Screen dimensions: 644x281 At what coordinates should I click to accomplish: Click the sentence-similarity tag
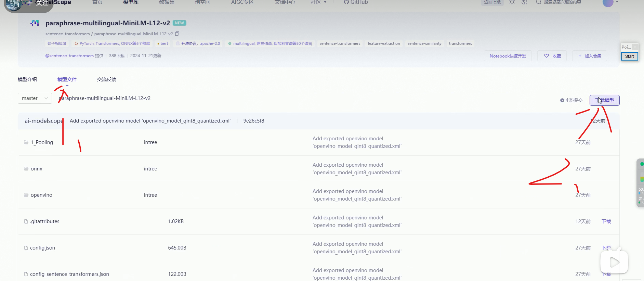(x=424, y=43)
